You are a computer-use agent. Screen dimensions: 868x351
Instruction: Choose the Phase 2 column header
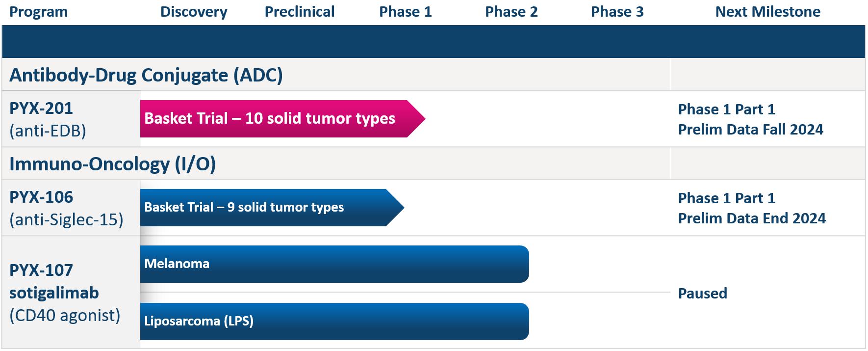tap(511, 12)
